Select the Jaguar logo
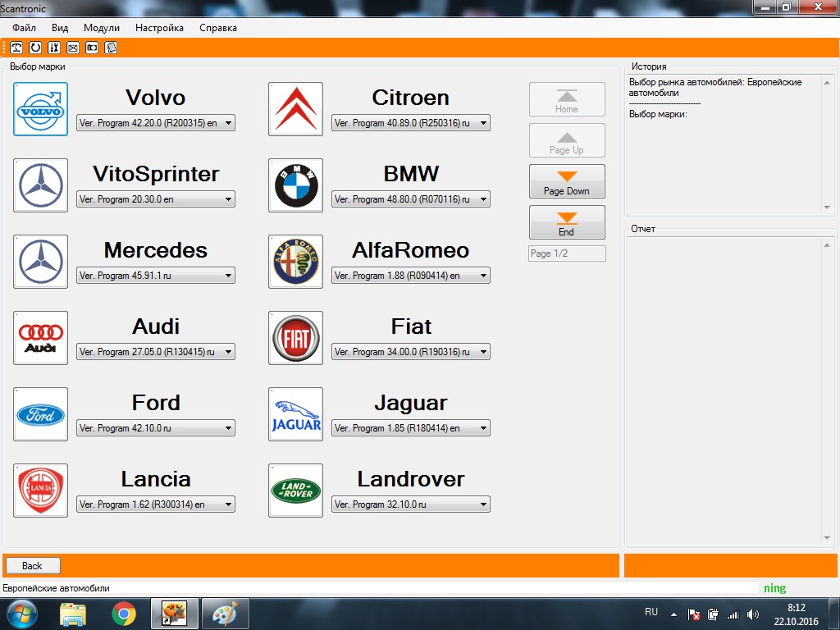Viewport: 840px width, 630px height. [x=295, y=414]
